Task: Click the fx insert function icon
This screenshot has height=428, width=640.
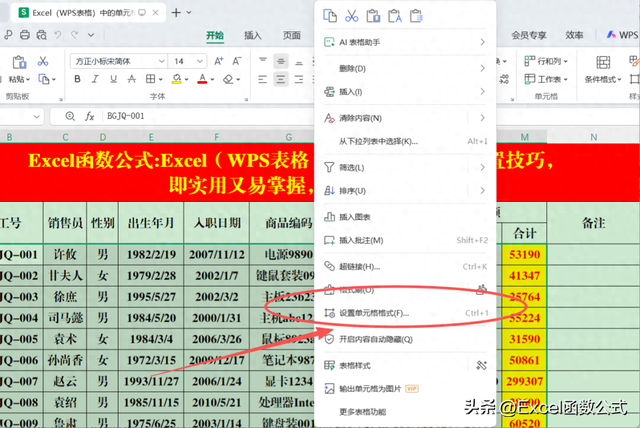Action: coord(90,115)
